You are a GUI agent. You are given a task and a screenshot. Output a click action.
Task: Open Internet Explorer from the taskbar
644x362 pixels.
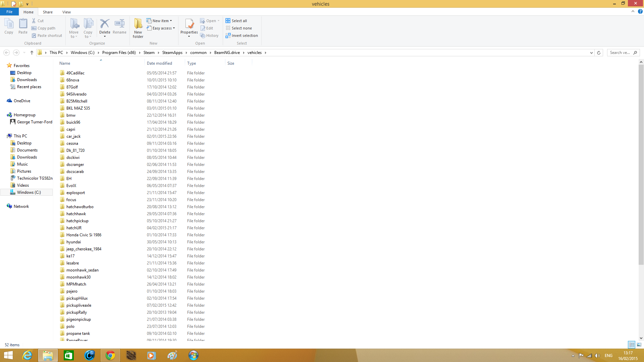pos(27,355)
